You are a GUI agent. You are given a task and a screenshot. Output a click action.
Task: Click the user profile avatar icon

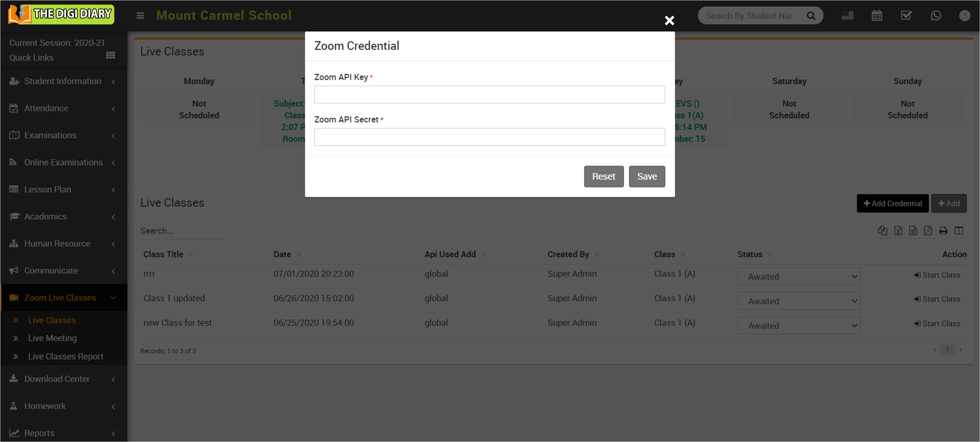[x=964, y=16]
